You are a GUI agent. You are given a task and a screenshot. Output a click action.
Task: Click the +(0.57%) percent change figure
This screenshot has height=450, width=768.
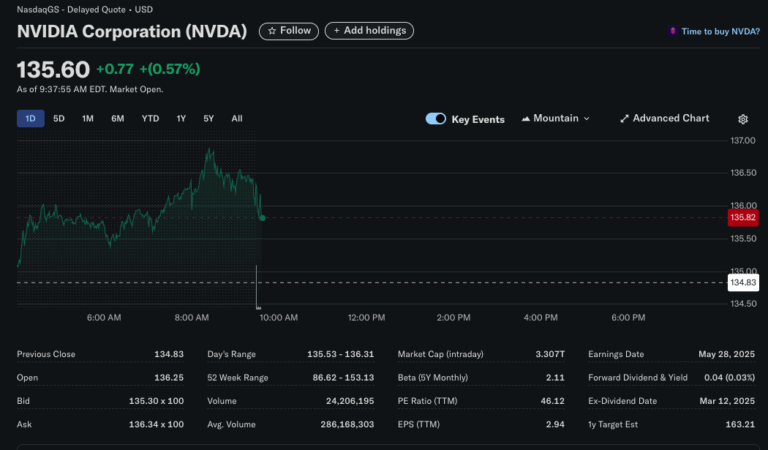170,69
